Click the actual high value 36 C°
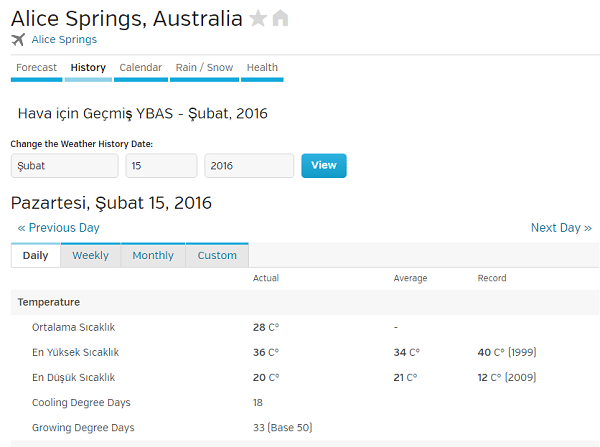 (x=266, y=352)
